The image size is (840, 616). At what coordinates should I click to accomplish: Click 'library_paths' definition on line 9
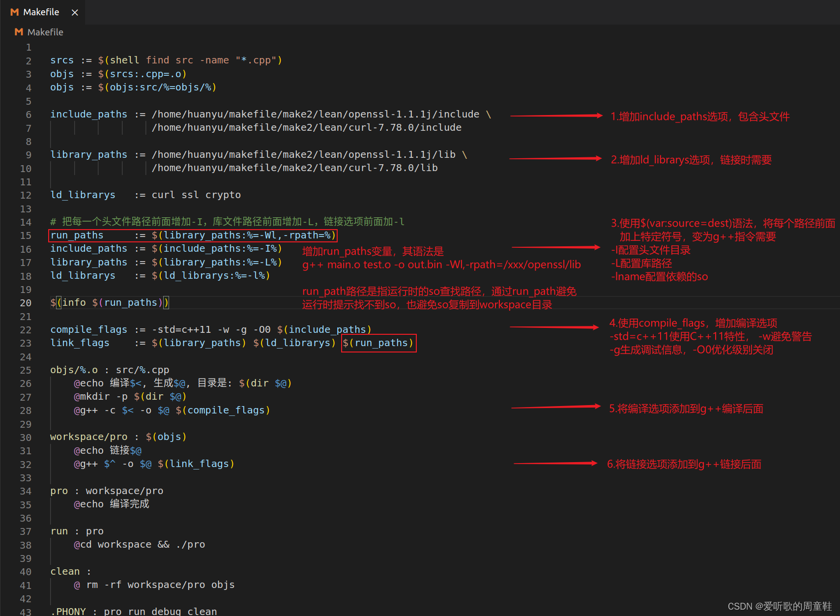click(x=88, y=154)
